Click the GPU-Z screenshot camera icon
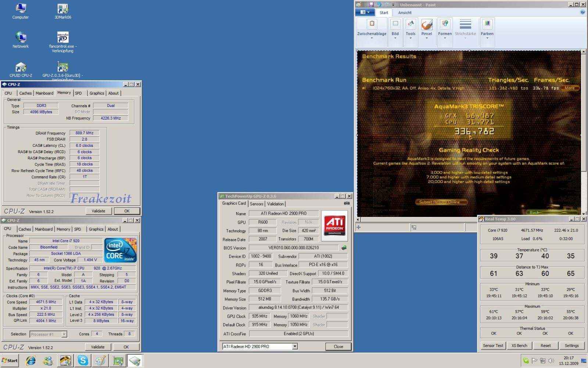 tap(347, 203)
